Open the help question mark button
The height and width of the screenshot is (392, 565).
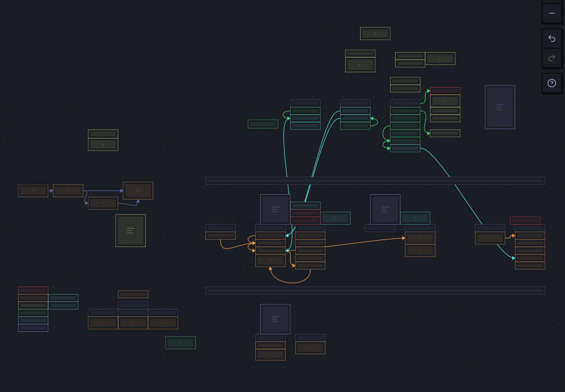click(551, 83)
